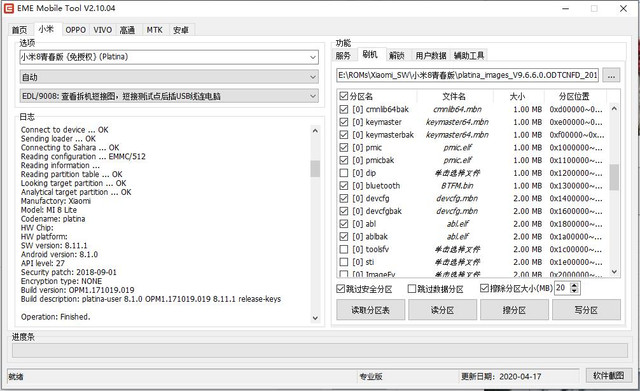Expand the EDL/9008 connection dropdown
Image resolution: width=640 pixels, height=391 pixels.
(313, 96)
